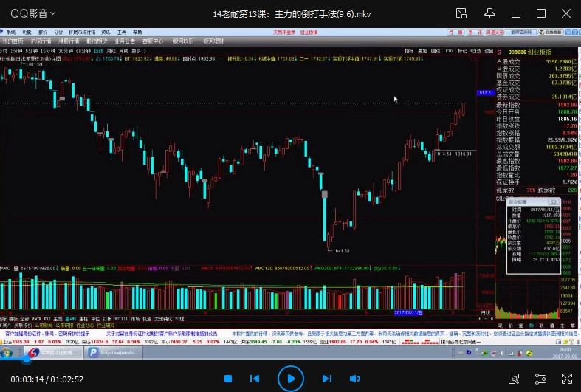
Task: Select the 沪深行情 tab
Action: pyautogui.click(x=41, y=41)
